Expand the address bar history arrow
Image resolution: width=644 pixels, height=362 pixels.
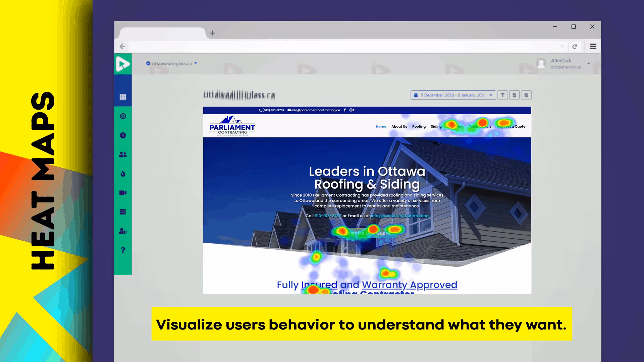(x=562, y=47)
